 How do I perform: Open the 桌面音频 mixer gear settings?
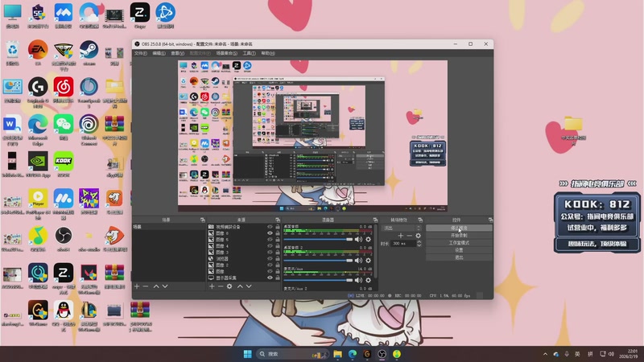coord(369,239)
